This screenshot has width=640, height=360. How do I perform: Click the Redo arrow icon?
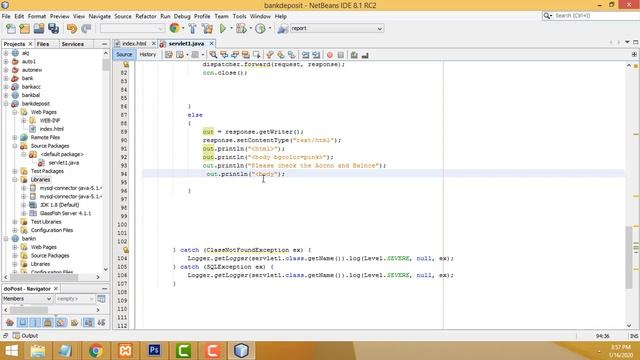(86, 29)
